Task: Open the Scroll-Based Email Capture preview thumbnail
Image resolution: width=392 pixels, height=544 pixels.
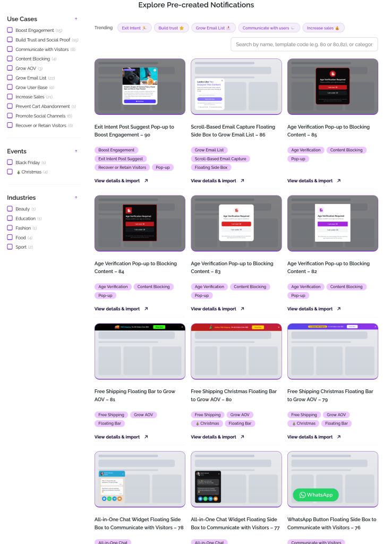Action: click(236, 87)
